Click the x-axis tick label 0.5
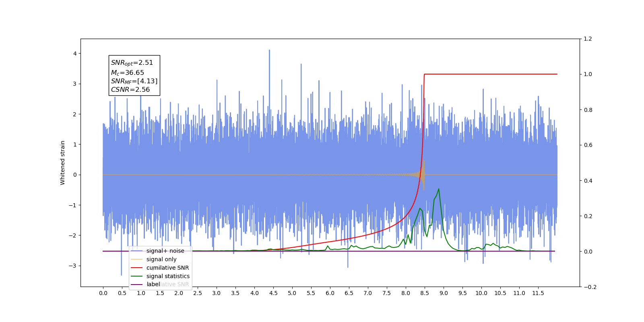644x322 pixels. 122,293
